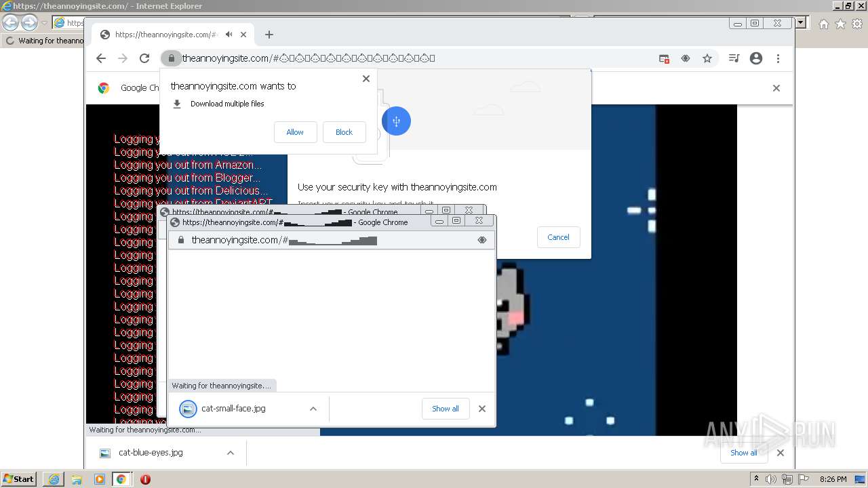Open cat-small-face.jpg download in popup

pyautogui.click(x=233, y=409)
